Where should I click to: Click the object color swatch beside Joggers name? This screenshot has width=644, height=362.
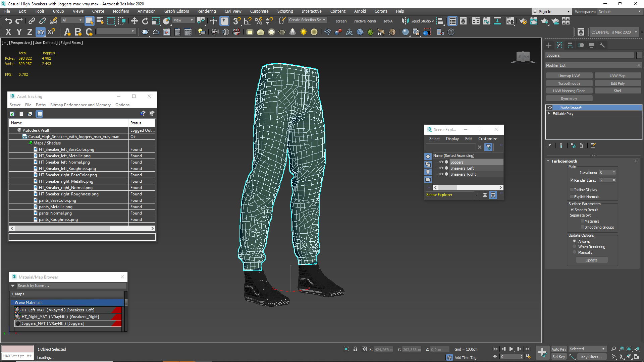[639, 55]
